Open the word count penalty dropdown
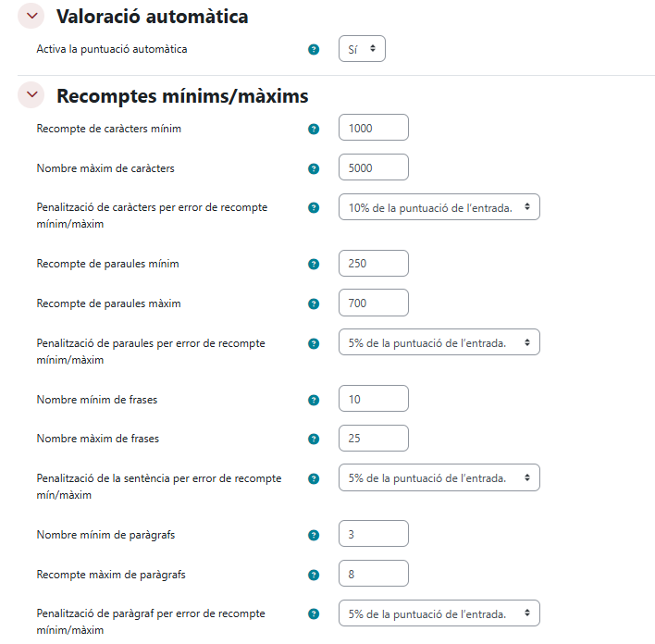Viewport: 655px width, 644px height. [439, 342]
